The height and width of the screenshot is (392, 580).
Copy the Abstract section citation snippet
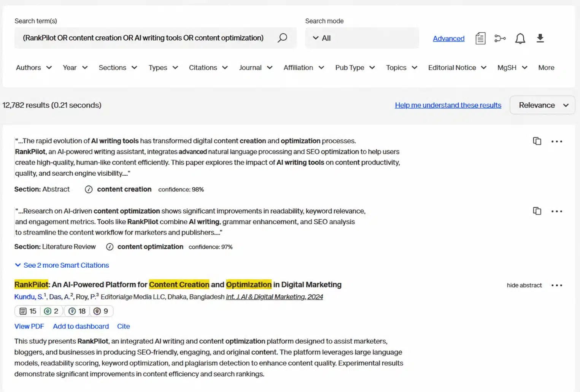537,141
